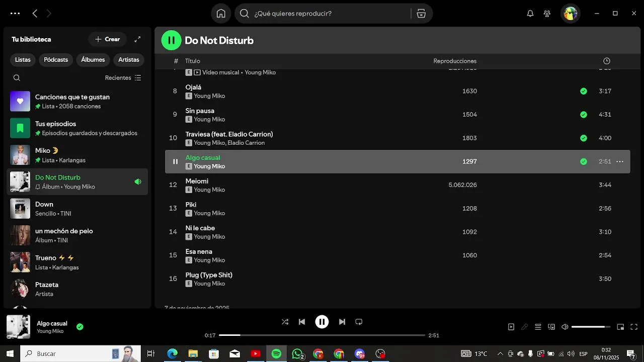This screenshot has width=644, height=362.
Task: Seek within the song progress bar
Action: (x=322, y=335)
